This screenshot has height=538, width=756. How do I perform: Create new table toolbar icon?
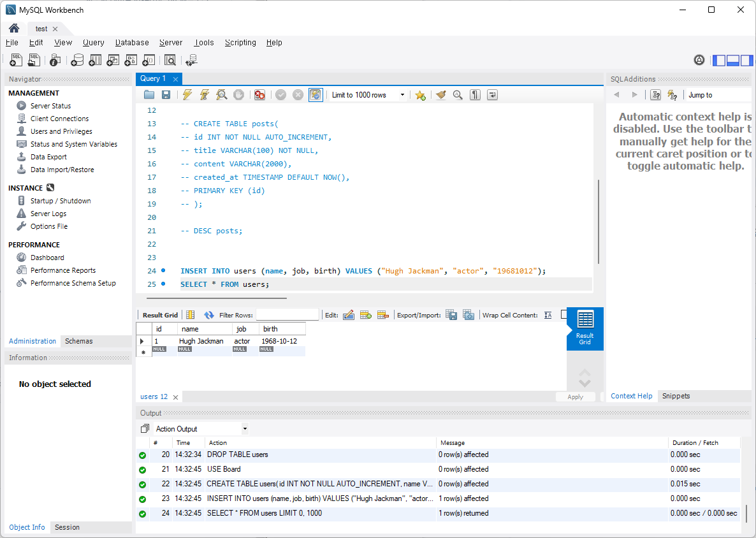tap(95, 60)
